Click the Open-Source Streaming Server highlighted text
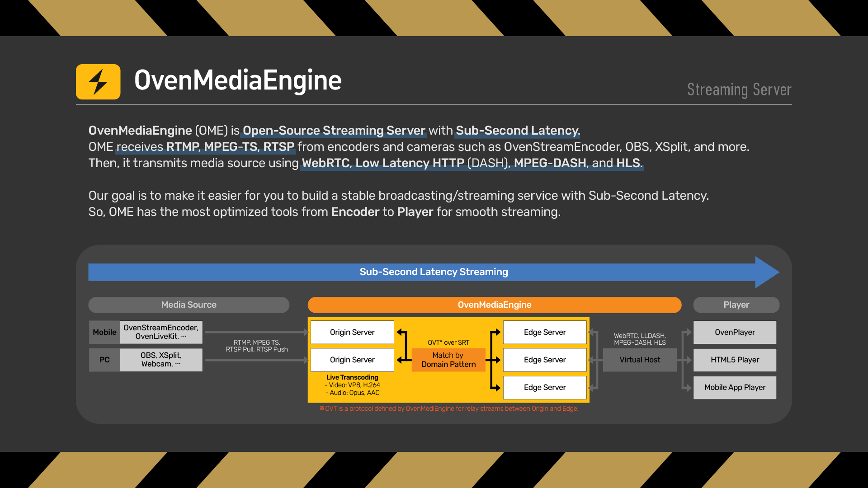This screenshot has height=488, width=868. (x=334, y=131)
